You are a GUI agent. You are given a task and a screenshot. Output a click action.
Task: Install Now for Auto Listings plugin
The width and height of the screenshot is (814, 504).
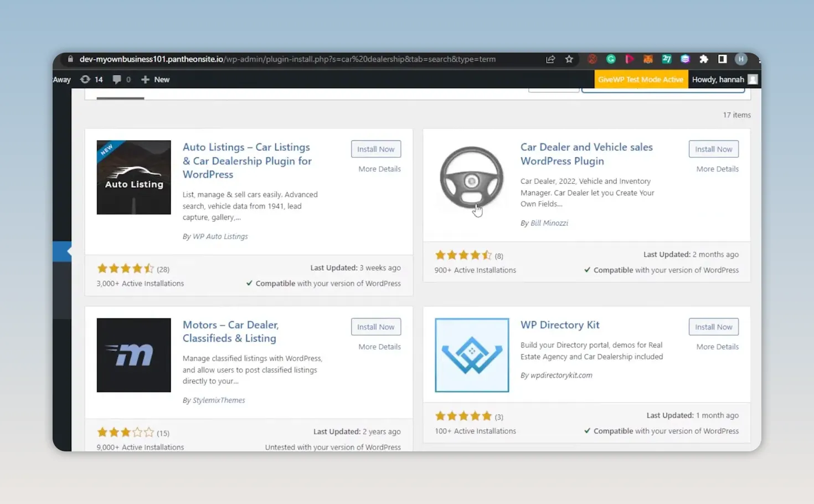[376, 149]
